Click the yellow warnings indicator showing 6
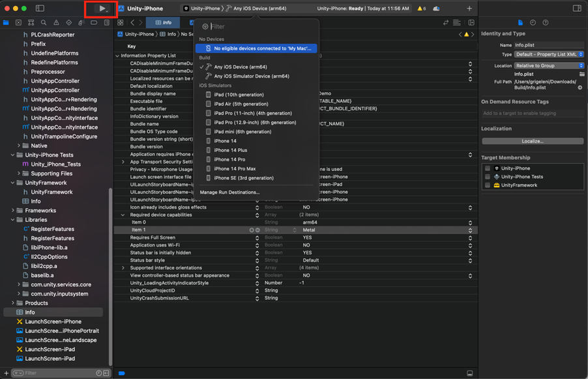 [x=420, y=8]
